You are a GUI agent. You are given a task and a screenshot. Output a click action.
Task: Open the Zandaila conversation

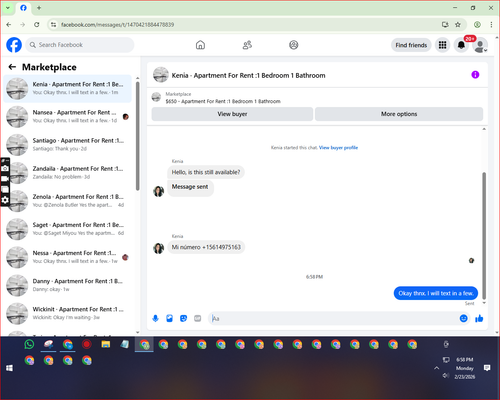67,173
